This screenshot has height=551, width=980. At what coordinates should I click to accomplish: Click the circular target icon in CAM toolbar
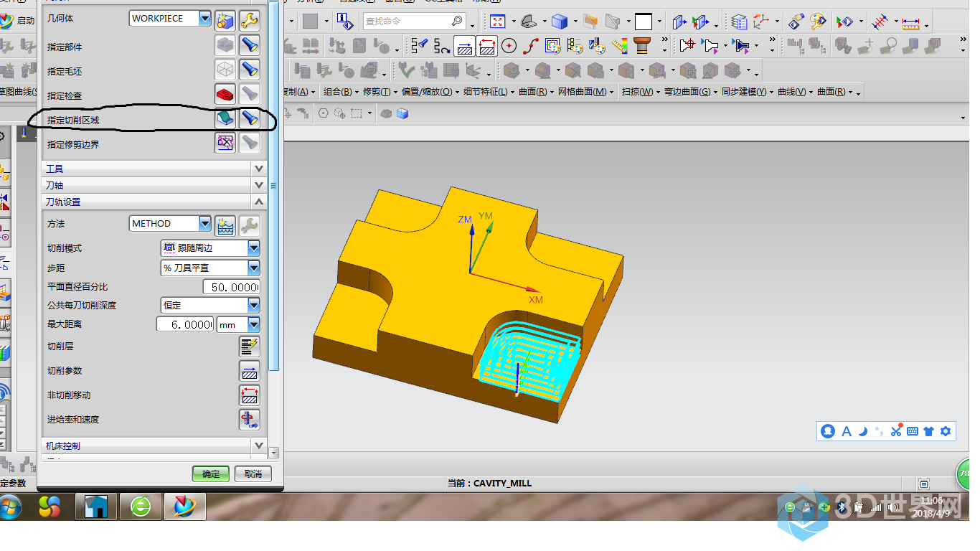click(509, 46)
